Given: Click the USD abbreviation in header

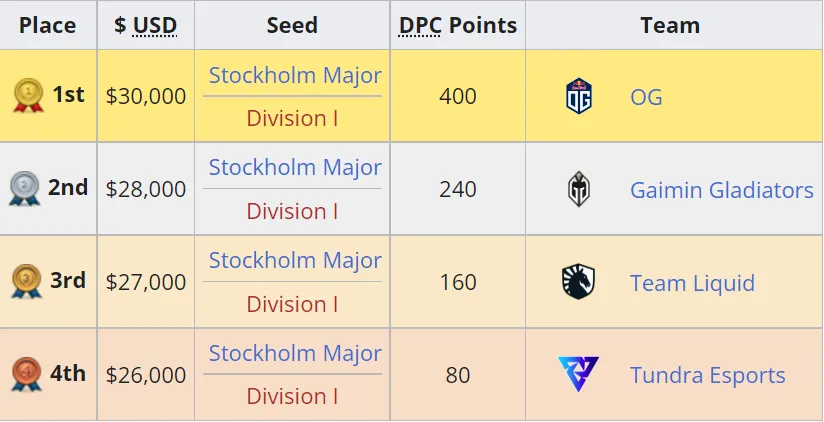Looking at the screenshot, I should click(155, 25).
